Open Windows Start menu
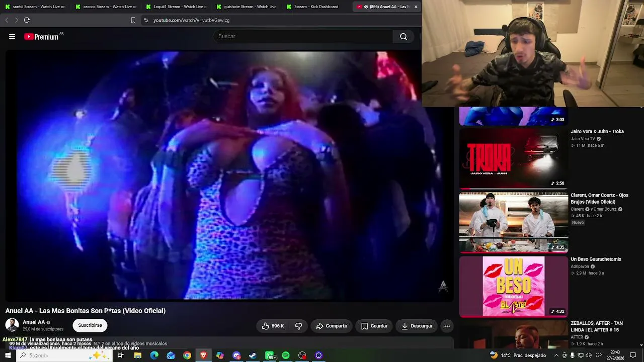This screenshot has width=644, height=362. [x=8, y=355]
